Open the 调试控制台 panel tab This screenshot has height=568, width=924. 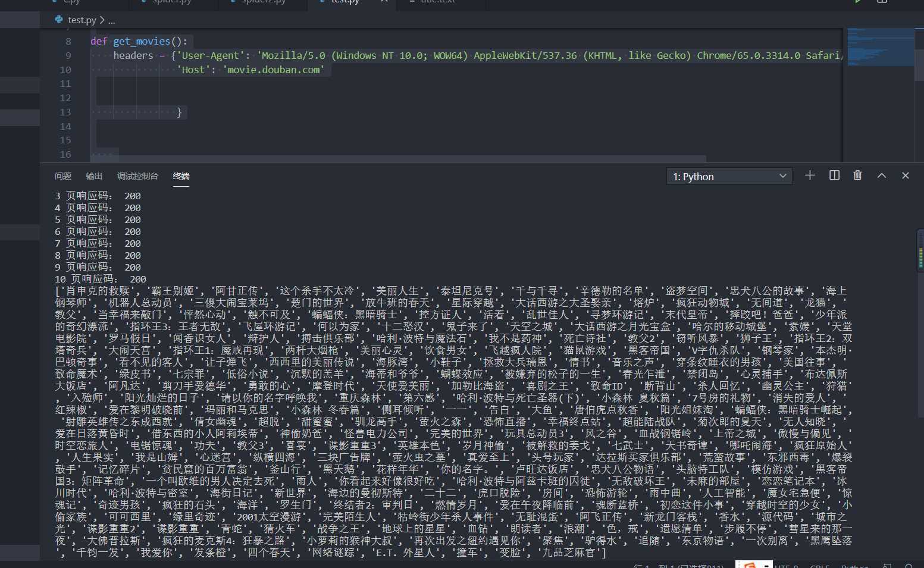(137, 176)
